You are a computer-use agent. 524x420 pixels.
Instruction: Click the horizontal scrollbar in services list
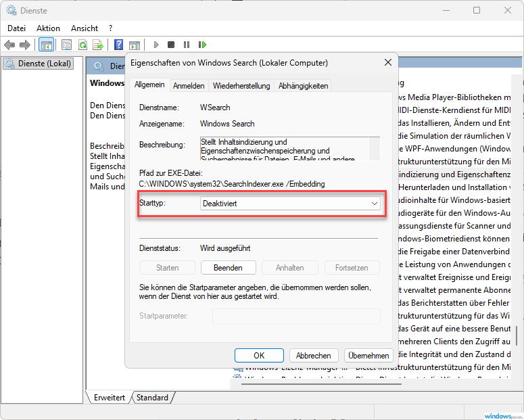320,384
